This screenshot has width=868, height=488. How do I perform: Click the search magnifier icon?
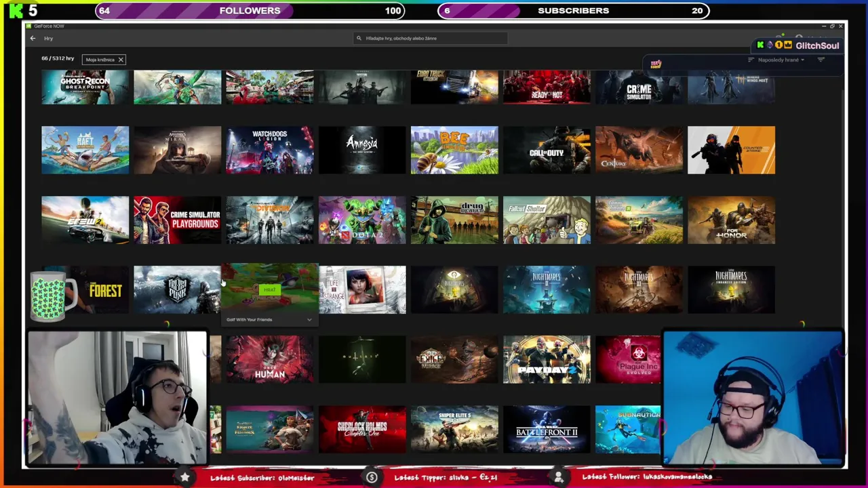pos(359,38)
